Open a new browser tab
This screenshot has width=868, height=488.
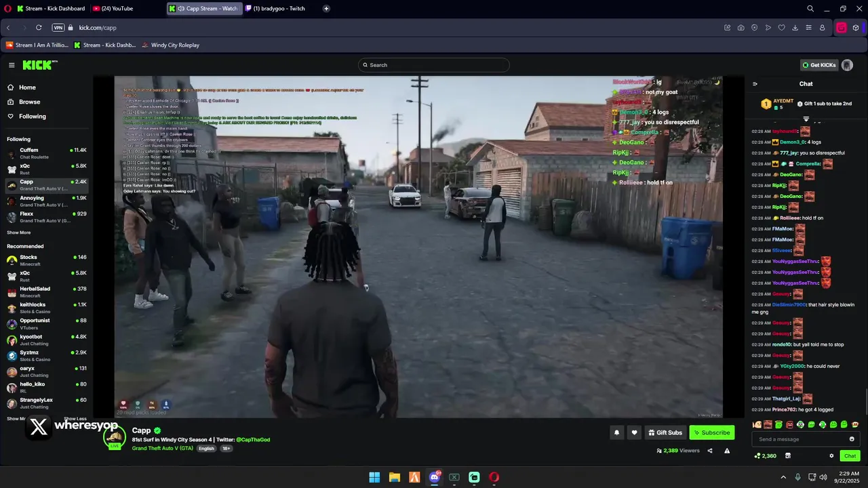[x=326, y=9]
